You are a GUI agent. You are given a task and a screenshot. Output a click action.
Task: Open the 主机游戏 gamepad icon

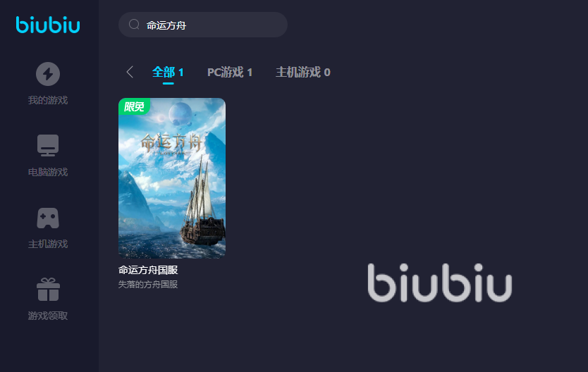(48, 218)
